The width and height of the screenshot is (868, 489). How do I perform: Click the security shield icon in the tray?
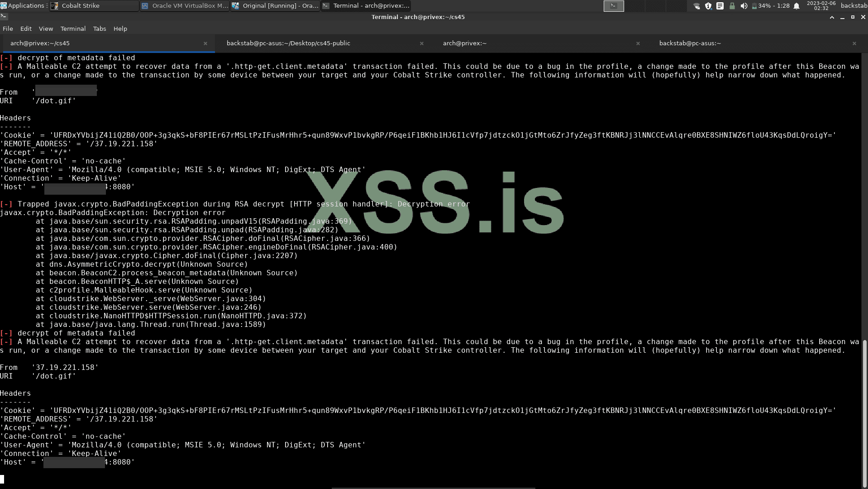709,6
